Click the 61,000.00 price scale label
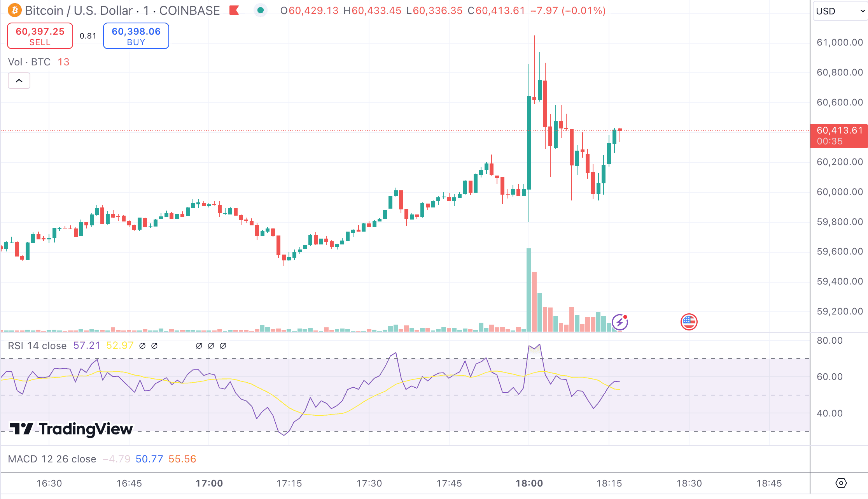The width and height of the screenshot is (868, 499). [x=840, y=42]
